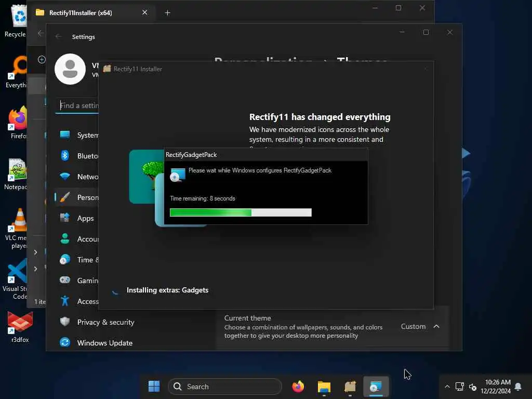The width and height of the screenshot is (532, 399).
Task: Click the Accounts person icon in Settings
Action: coord(64,238)
